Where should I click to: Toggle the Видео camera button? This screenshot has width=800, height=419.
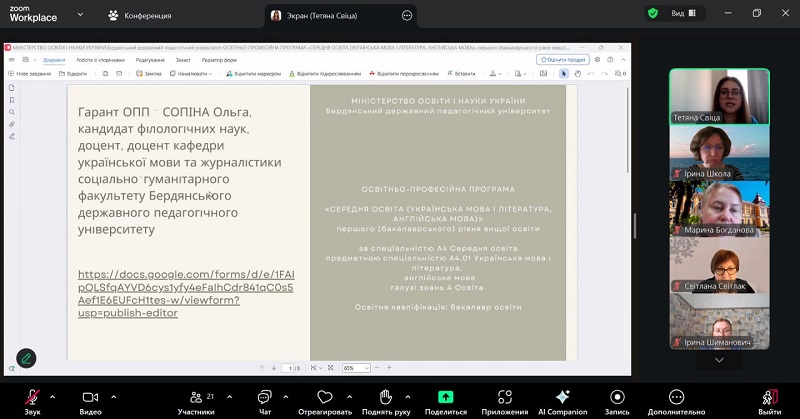pos(90,396)
